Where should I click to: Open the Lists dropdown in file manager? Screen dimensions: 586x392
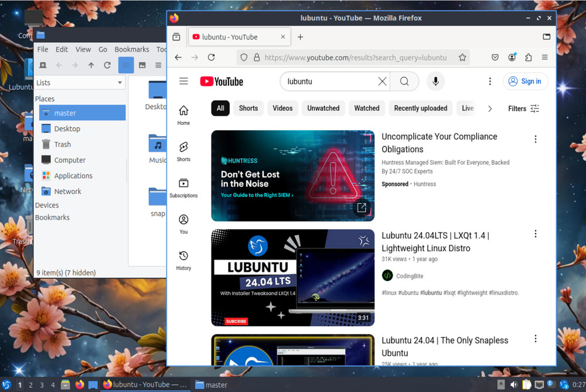click(x=80, y=82)
